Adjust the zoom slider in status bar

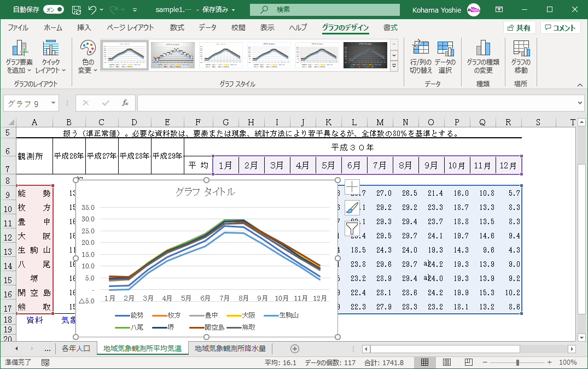(x=517, y=362)
